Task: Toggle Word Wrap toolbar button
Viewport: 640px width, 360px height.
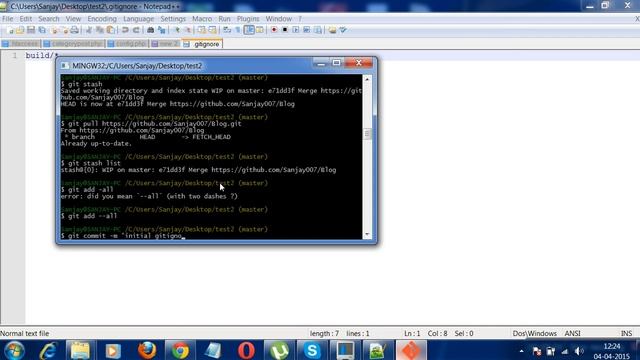Action: [227, 30]
